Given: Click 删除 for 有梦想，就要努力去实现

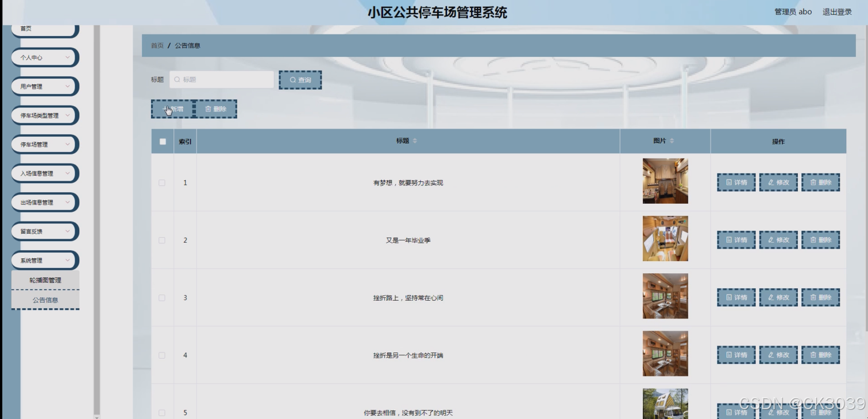Looking at the screenshot, I should click(820, 183).
